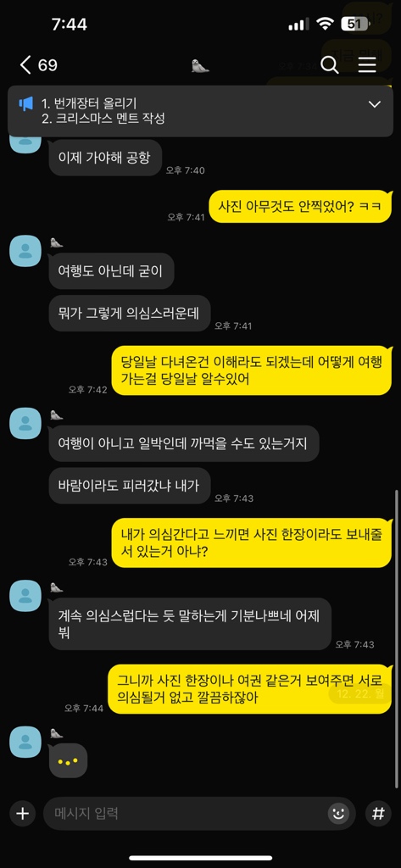
Task: Tap message 바람이라도 피러갔냐 내가
Action: pyautogui.click(x=130, y=486)
